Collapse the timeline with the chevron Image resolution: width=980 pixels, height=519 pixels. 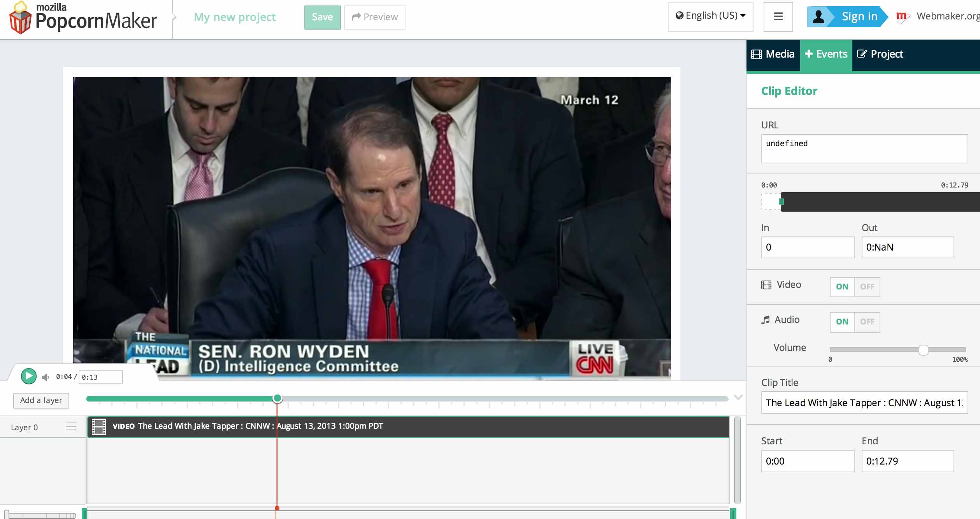point(738,397)
